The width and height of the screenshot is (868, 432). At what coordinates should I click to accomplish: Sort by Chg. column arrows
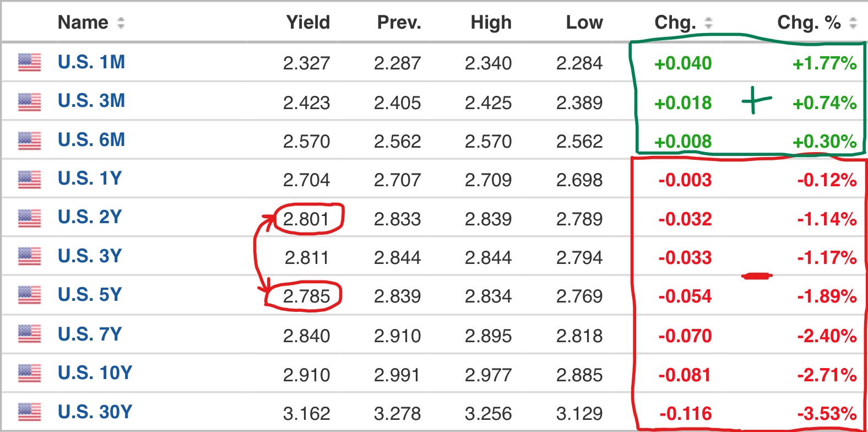point(708,23)
